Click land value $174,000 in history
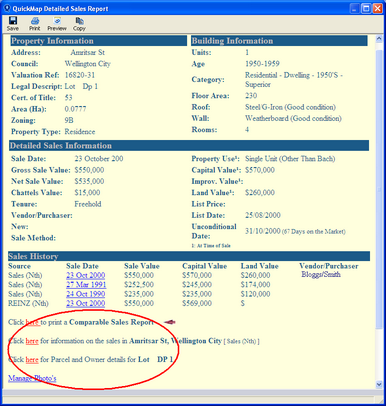The image size is (386, 406). 255,285
